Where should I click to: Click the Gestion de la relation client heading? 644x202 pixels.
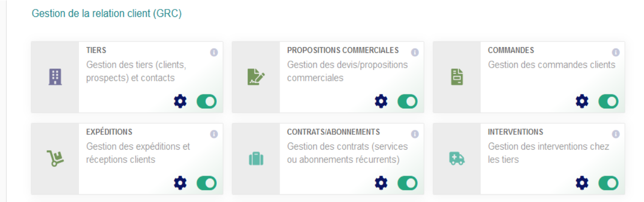(106, 13)
